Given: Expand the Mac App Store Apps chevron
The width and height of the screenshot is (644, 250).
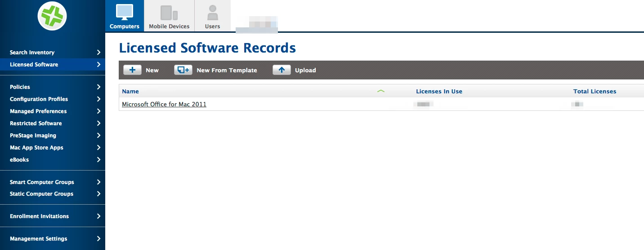Looking at the screenshot, I should [x=98, y=148].
